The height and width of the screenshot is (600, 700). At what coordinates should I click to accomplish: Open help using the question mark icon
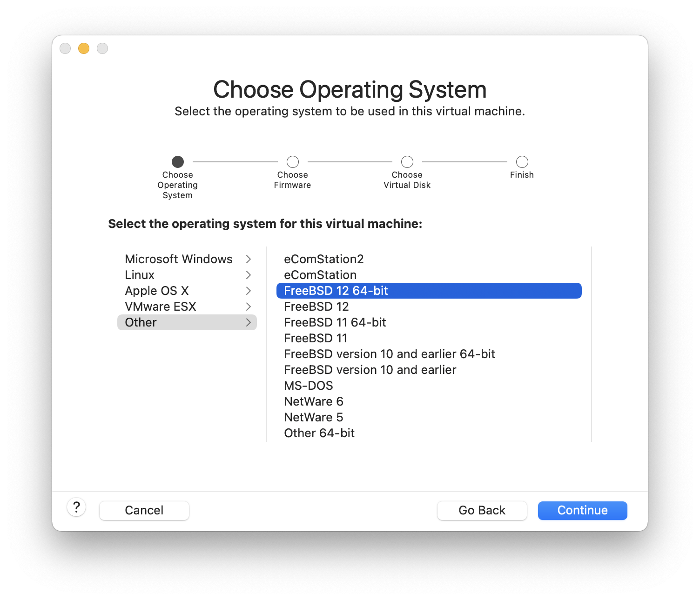[76, 508]
